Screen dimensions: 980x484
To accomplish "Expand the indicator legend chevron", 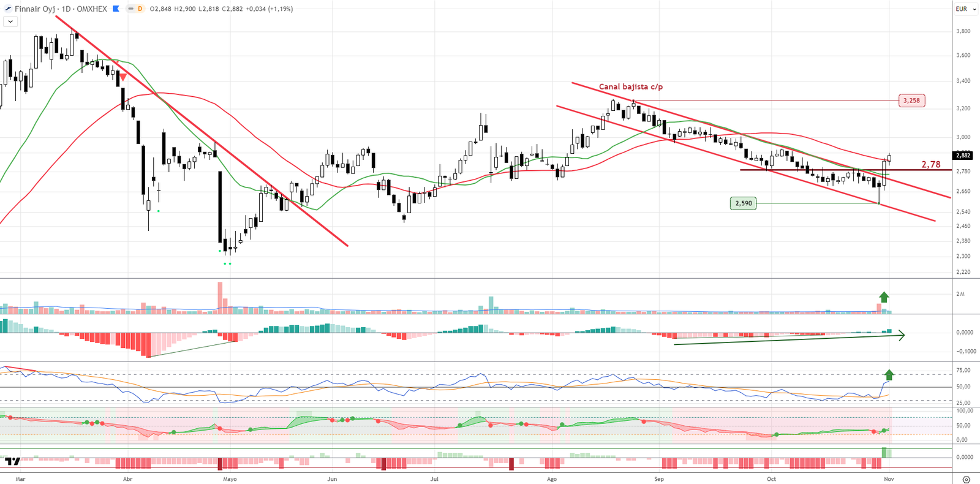I will coord(10,21).
